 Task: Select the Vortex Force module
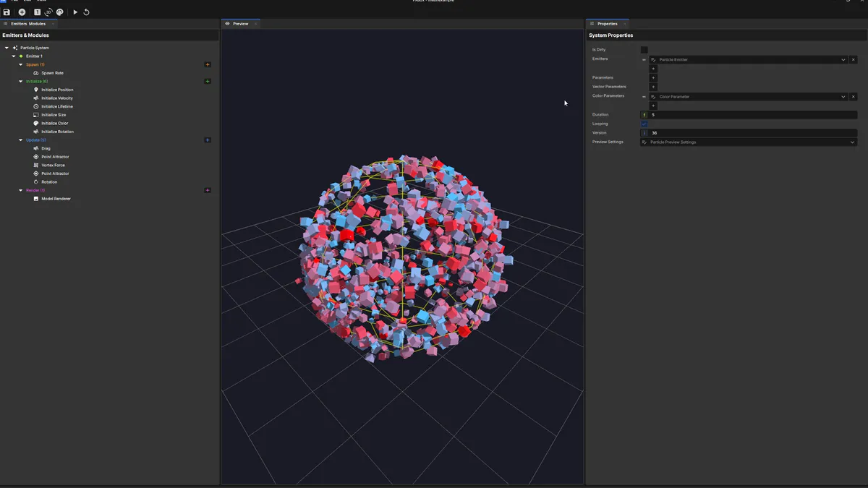tap(53, 165)
